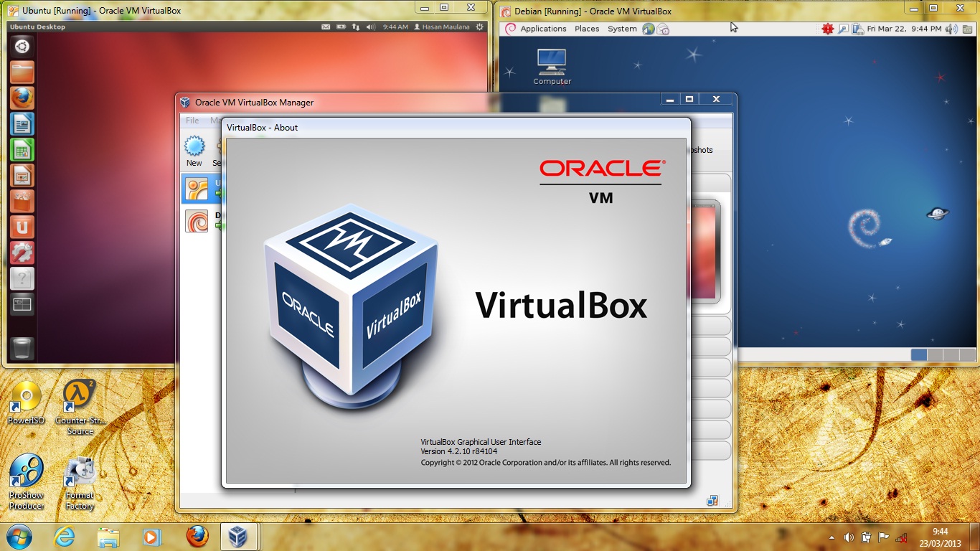Open the Hasan Maulana user menu in Ubuntu
The width and height of the screenshot is (980, 551).
coord(442,27)
